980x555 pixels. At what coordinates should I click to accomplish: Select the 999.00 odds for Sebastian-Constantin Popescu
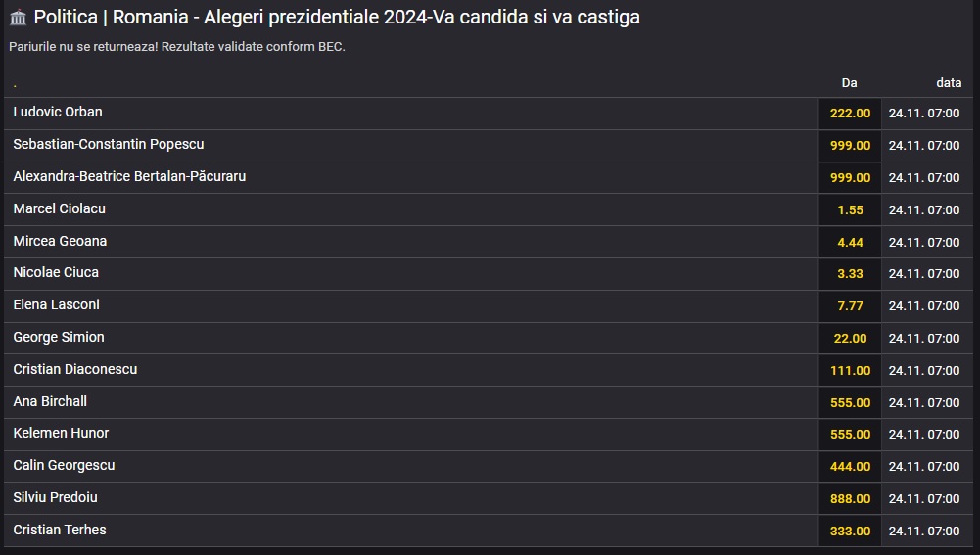pyautogui.click(x=850, y=146)
